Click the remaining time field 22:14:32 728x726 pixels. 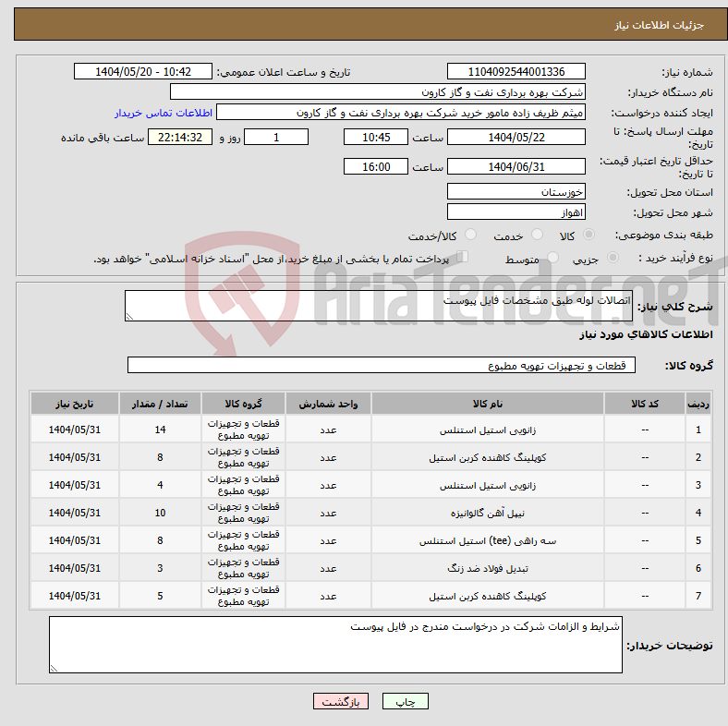[x=180, y=138]
